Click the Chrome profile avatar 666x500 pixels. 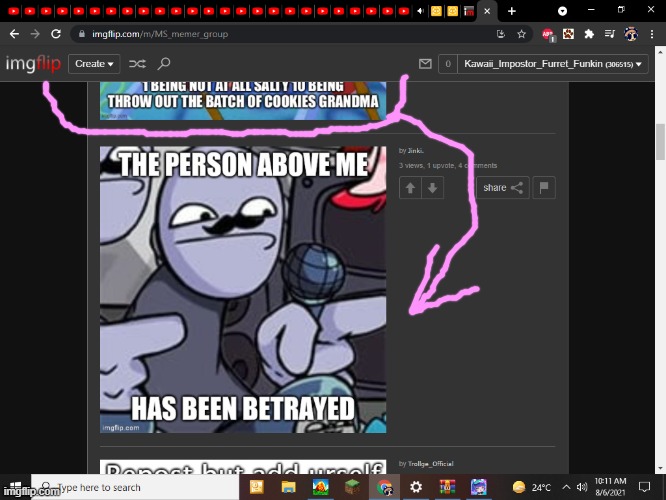tap(631, 34)
